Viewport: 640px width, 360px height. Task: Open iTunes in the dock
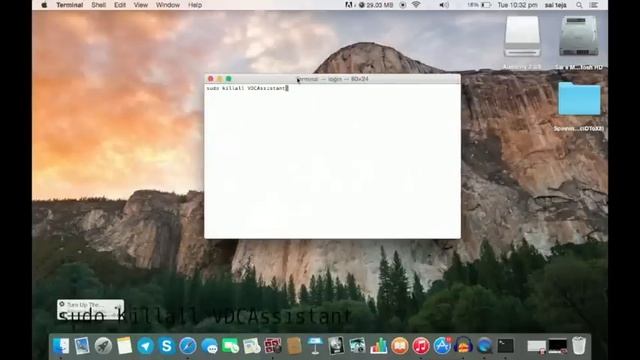click(x=421, y=346)
